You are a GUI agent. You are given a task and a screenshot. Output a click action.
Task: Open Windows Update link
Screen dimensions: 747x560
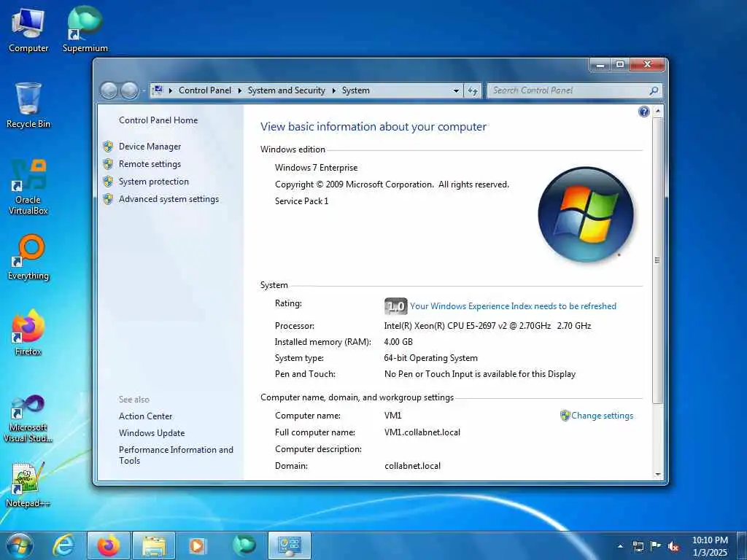(152, 433)
